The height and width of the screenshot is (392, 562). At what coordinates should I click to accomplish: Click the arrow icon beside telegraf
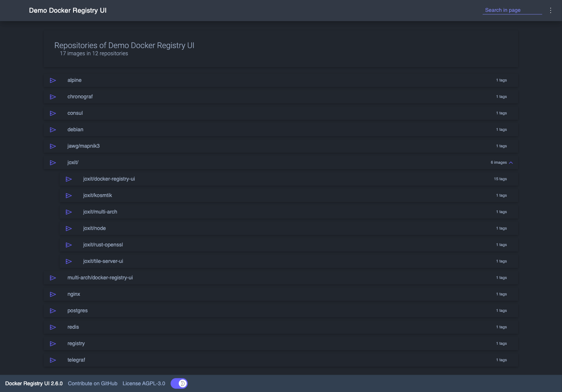(53, 360)
